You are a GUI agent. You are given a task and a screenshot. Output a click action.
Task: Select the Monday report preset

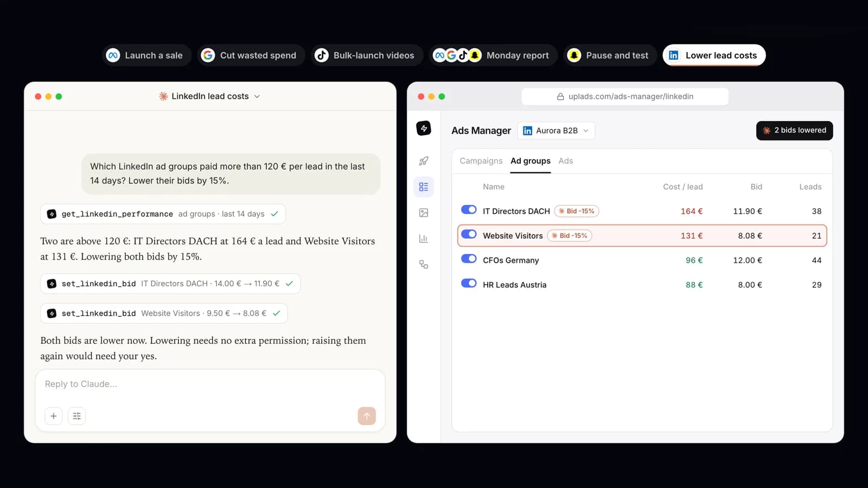tap(493, 55)
